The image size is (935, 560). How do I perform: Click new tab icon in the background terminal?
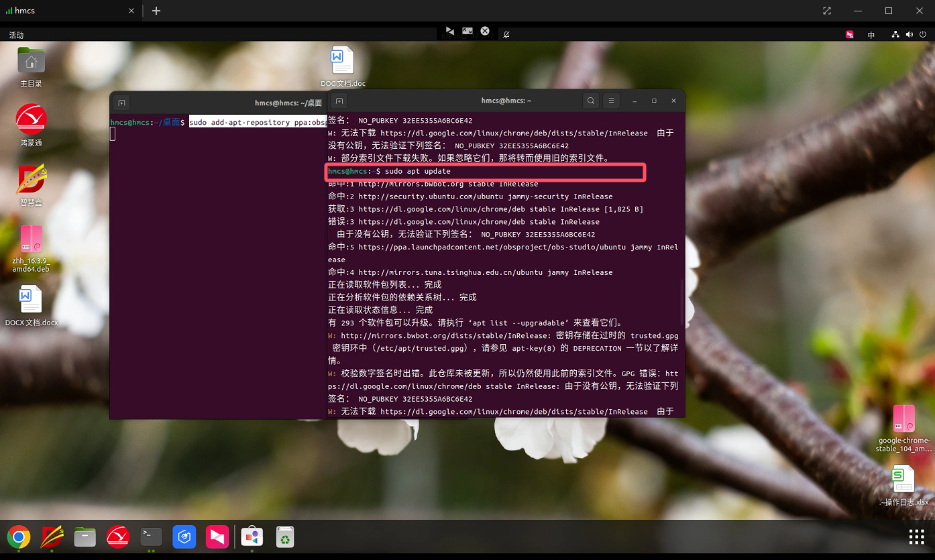coord(121,103)
